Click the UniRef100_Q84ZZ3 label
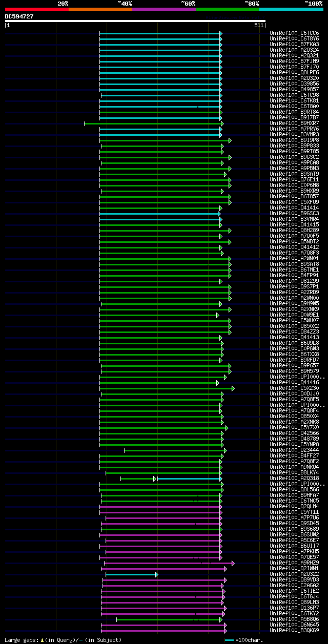The image size is (328, 644). [294, 331]
